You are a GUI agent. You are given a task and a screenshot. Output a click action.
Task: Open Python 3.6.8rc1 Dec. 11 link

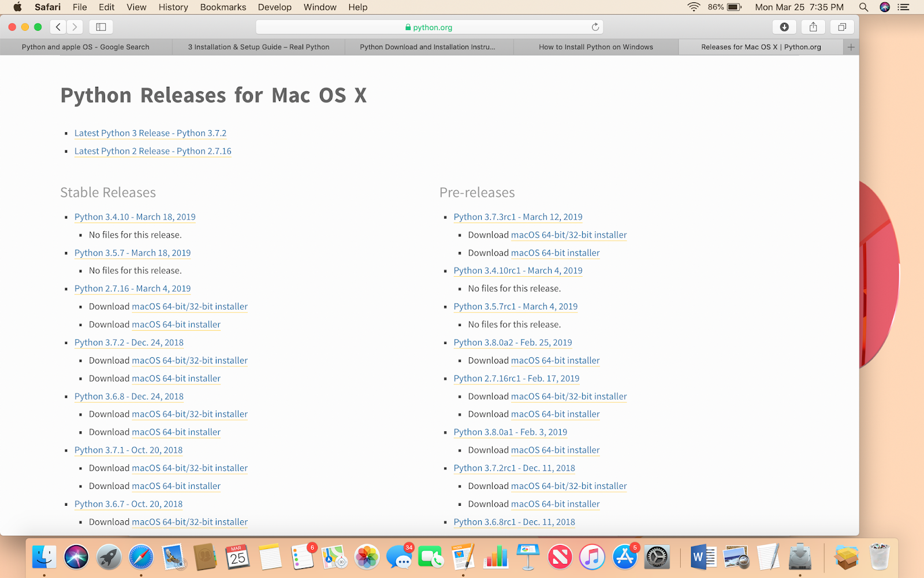point(515,521)
